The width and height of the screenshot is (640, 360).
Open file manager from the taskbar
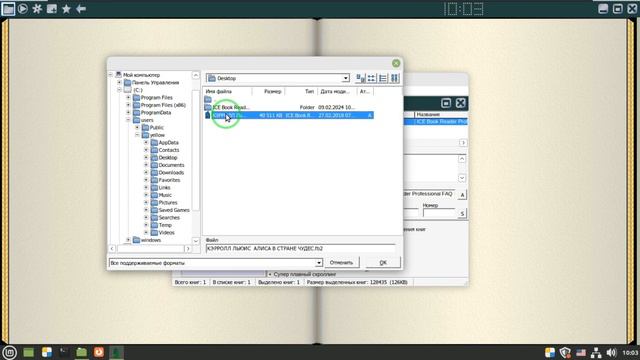(81, 352)
